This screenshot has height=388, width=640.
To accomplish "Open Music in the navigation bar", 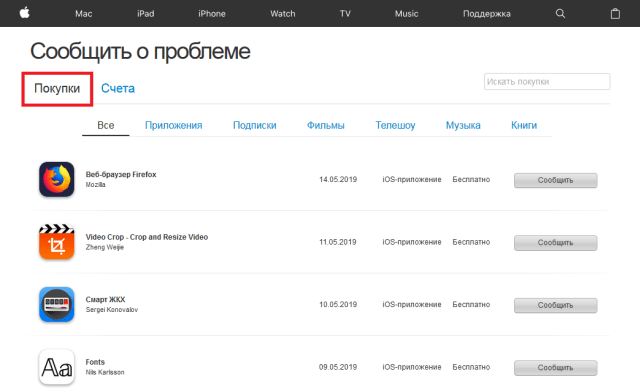I will (407, 14).
